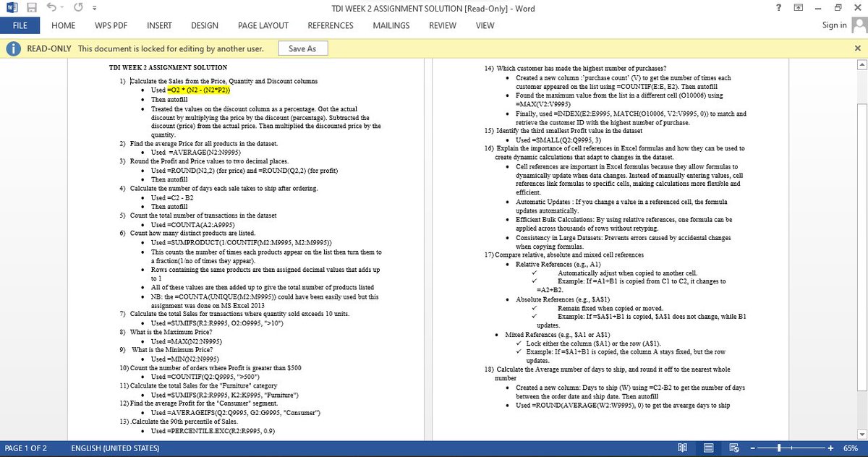
Task: Click the Word application icon in title bar
Action: coord(12,8)
